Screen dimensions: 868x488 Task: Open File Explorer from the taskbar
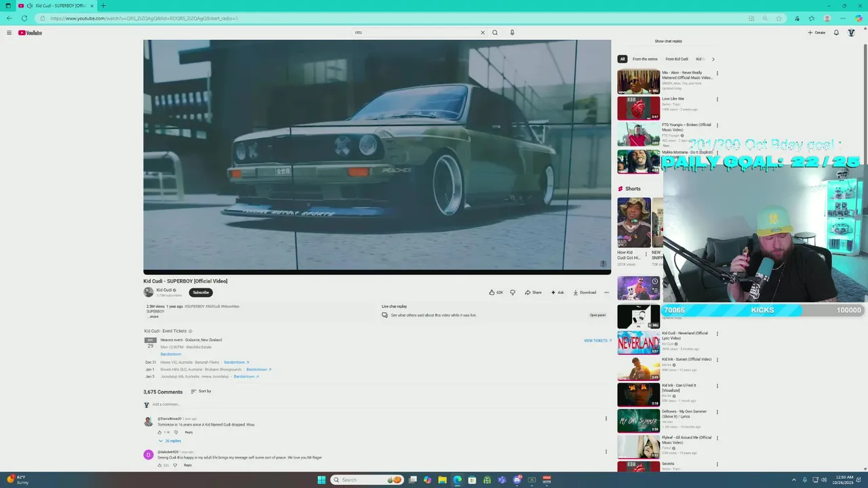click(442, 480)
